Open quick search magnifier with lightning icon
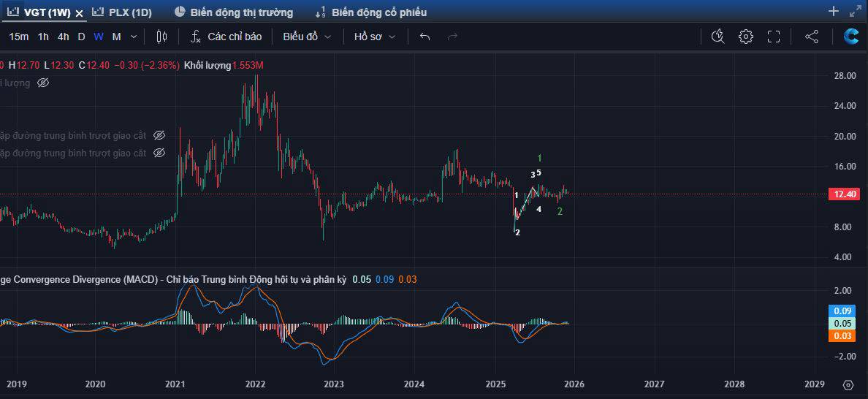 [x=717, y=37]
